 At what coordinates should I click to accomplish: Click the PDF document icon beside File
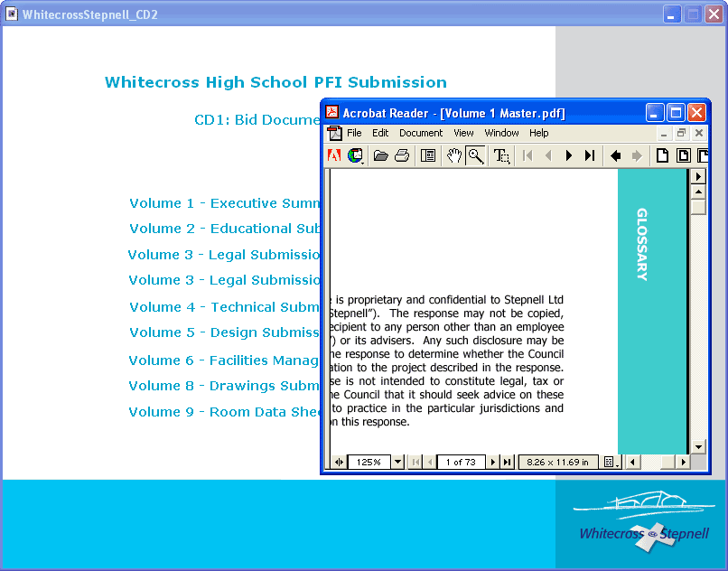pyautogui.click(x=334, y=133)
